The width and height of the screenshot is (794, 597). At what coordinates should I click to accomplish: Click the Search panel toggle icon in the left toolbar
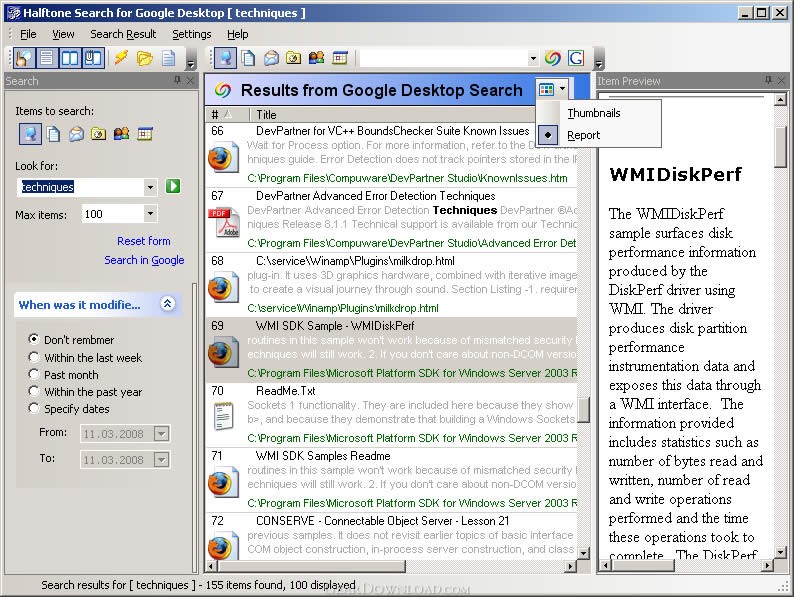pos(23,58)
